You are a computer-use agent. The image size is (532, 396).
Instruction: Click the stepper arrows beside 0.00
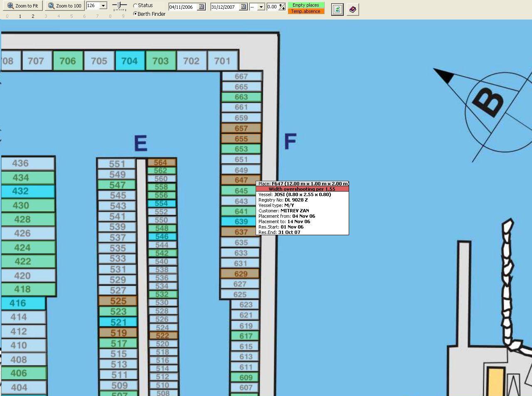click(282, 7)
